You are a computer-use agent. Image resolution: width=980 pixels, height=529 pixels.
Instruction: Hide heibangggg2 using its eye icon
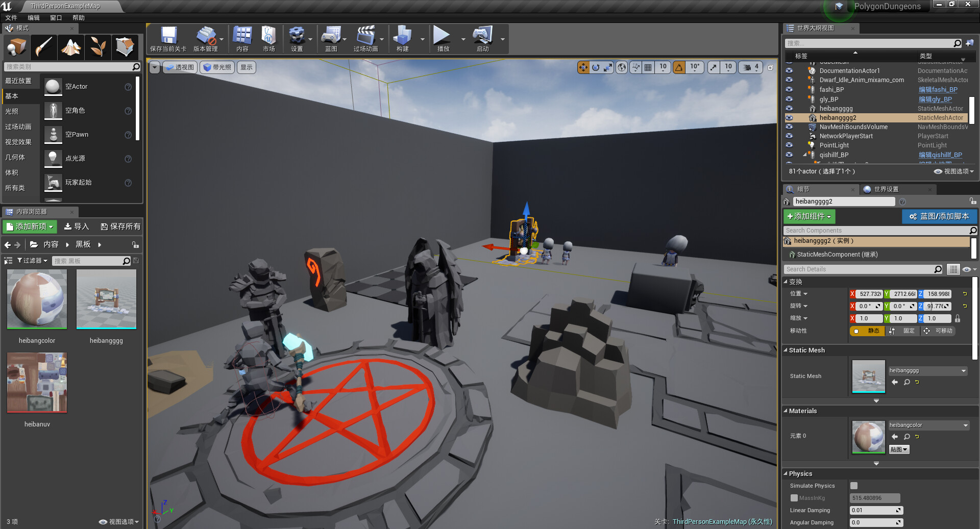click(789, 118)
